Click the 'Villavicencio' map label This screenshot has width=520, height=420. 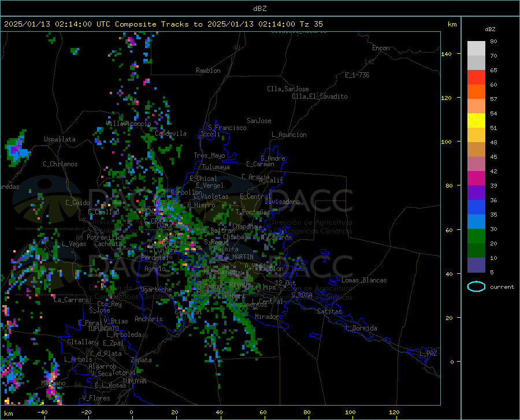point(128,124)
